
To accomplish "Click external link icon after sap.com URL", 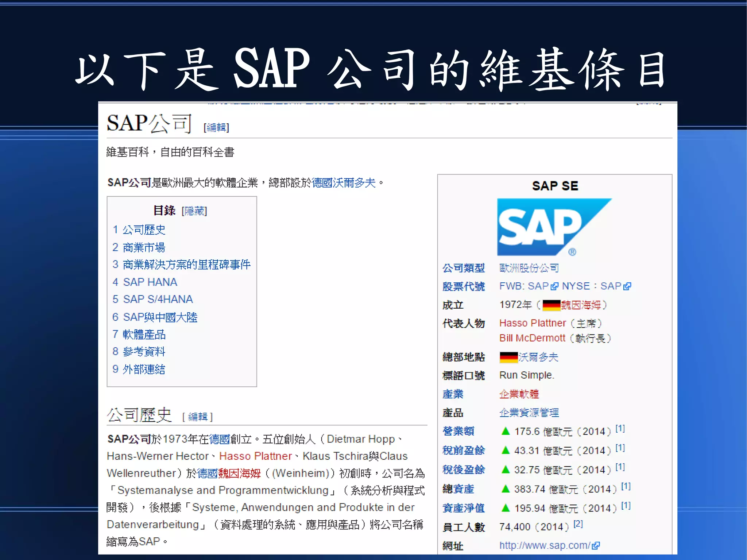I will coord(596,546).
